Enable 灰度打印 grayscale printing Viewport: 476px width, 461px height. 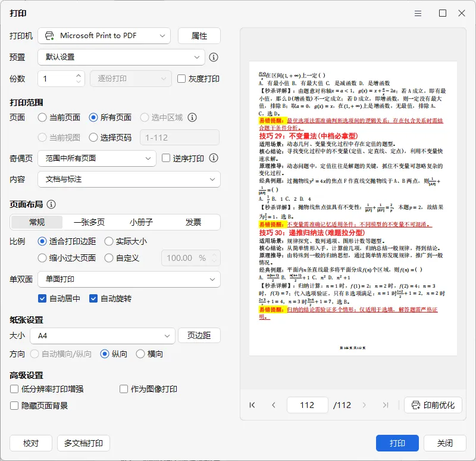pos(181,79)
